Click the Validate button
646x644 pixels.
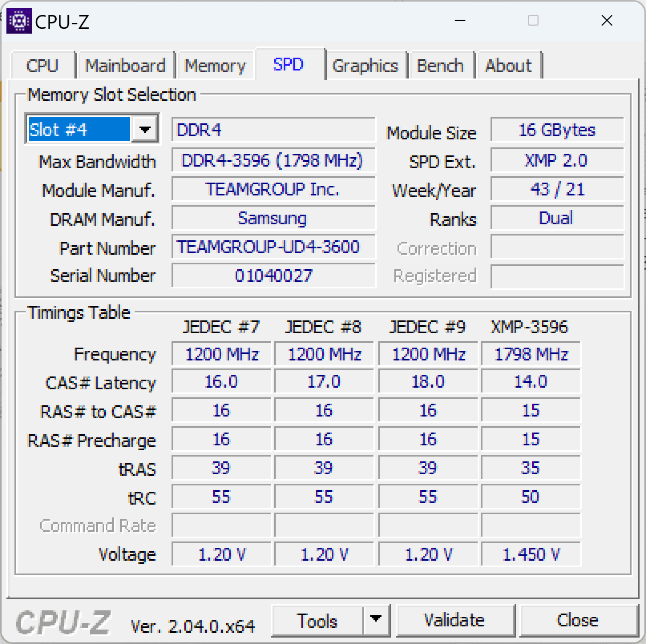pyautogui.click(x=455, y=620)
